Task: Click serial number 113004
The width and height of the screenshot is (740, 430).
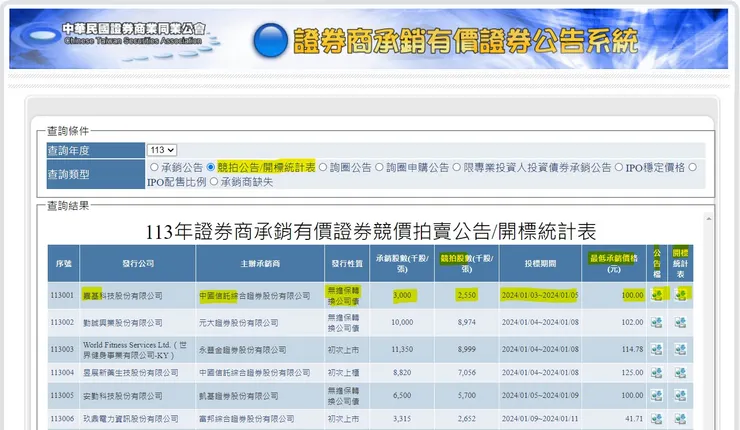Action: click(62, 372)
